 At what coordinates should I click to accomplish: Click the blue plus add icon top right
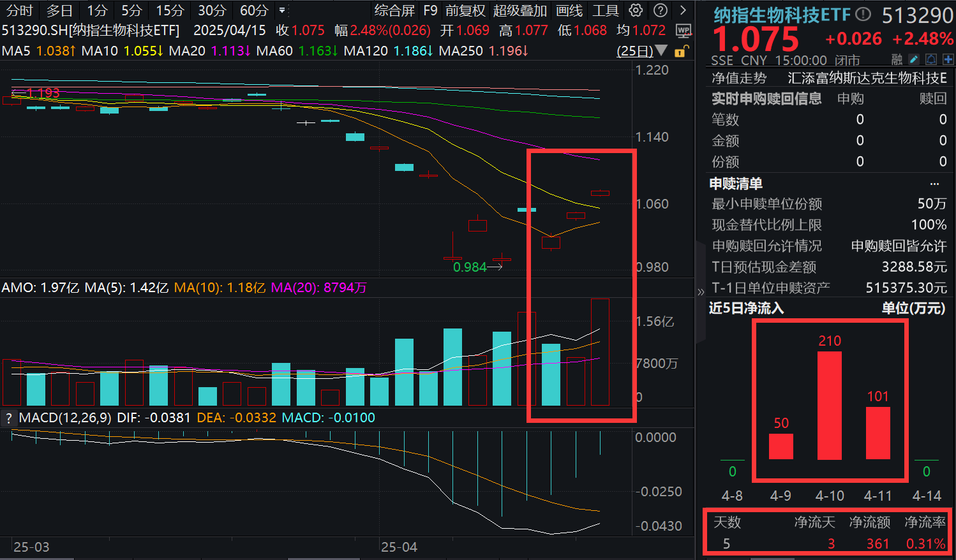point(949,59)
